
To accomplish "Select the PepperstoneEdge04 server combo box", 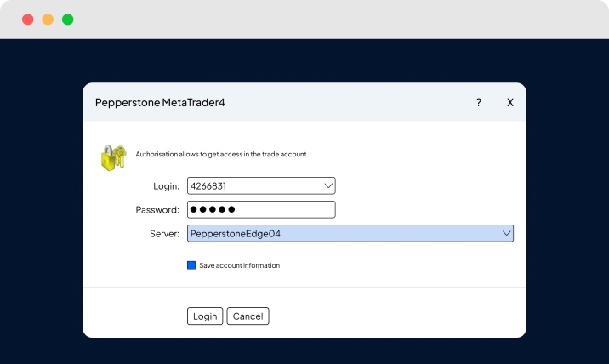I will tap(340, 233).
